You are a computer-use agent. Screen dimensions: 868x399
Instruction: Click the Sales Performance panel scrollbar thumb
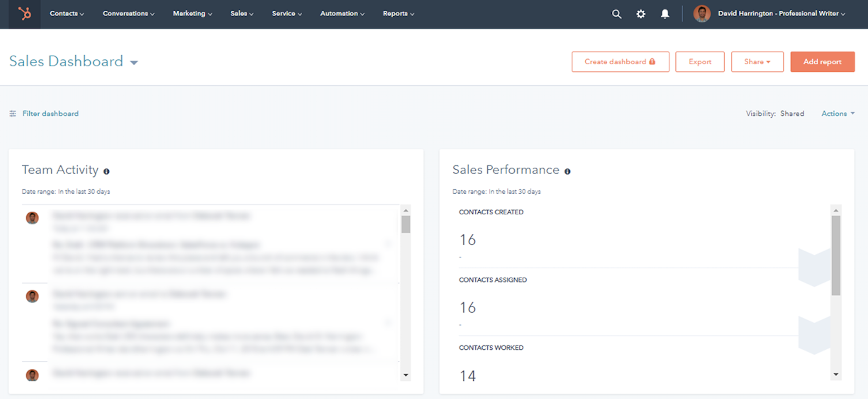pyautogui.click(x=835, y=255)
